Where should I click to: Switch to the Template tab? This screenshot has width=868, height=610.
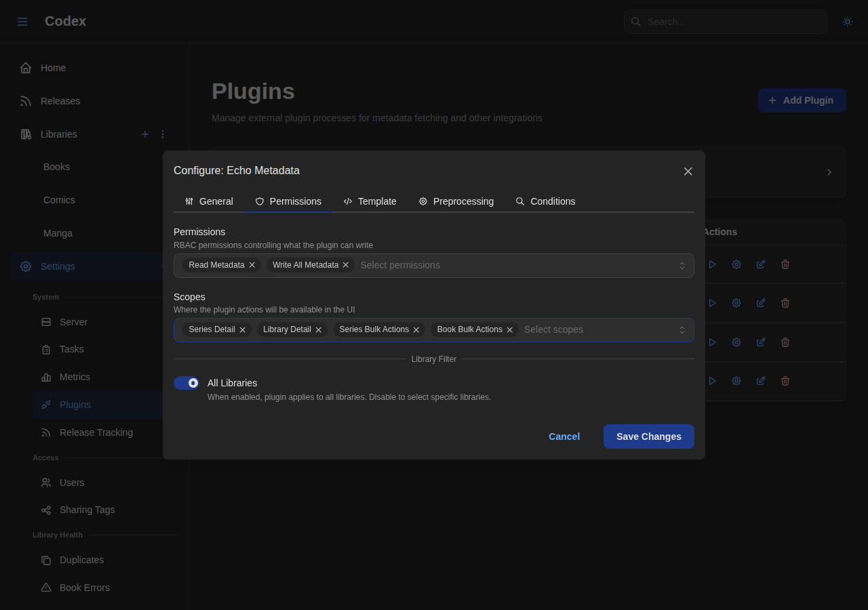[370, 201]
